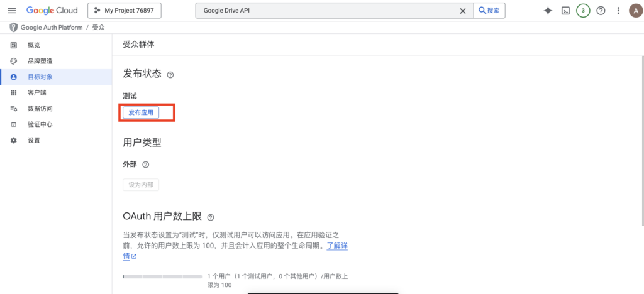The width and height of the screenshot is (644, 294).
Task: Clear the search box with X icon
Action: (463, 11)
